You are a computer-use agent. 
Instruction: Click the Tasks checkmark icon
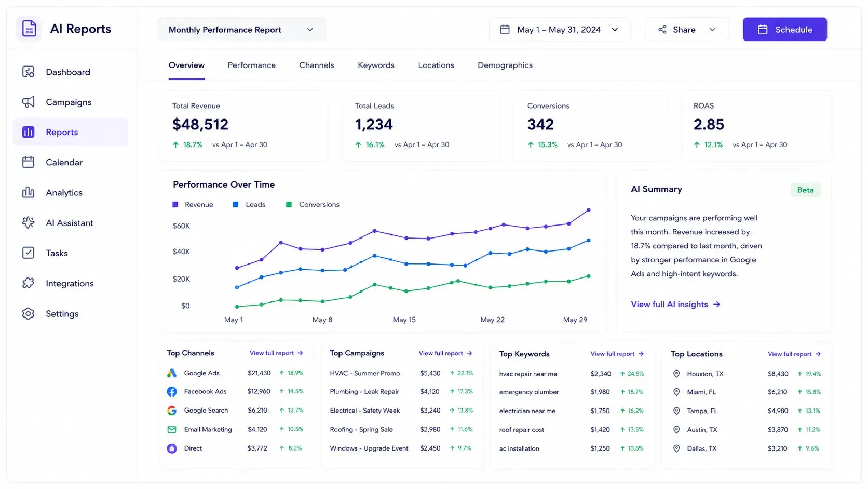click(29, 253)
